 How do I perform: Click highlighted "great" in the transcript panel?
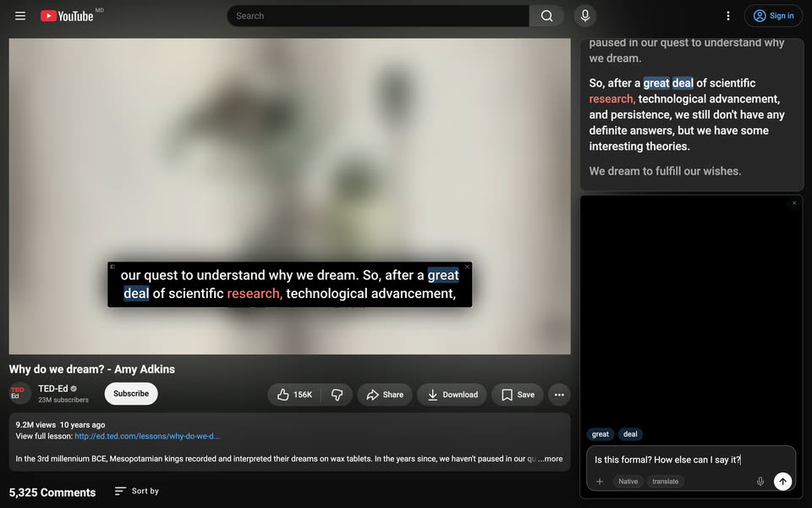[656, 83]
